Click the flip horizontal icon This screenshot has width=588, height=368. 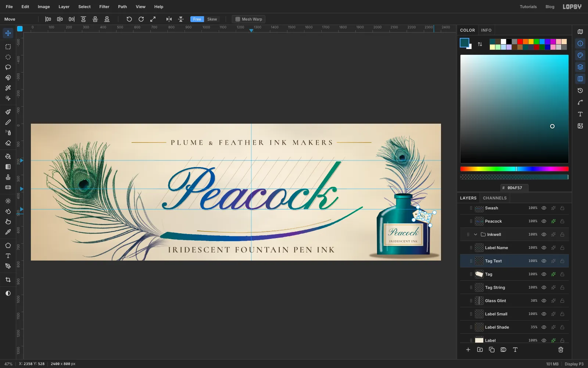169,19
